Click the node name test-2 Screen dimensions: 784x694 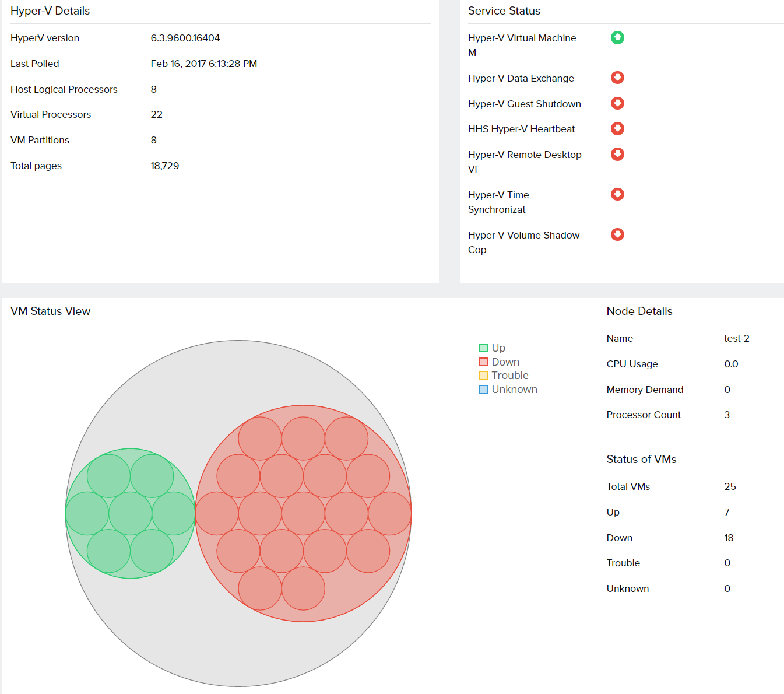(x=736, y=338)
